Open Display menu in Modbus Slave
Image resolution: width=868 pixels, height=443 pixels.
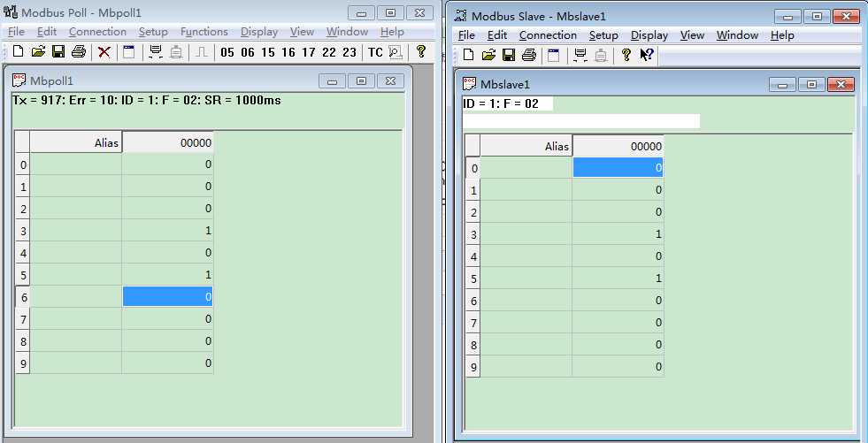649,34
